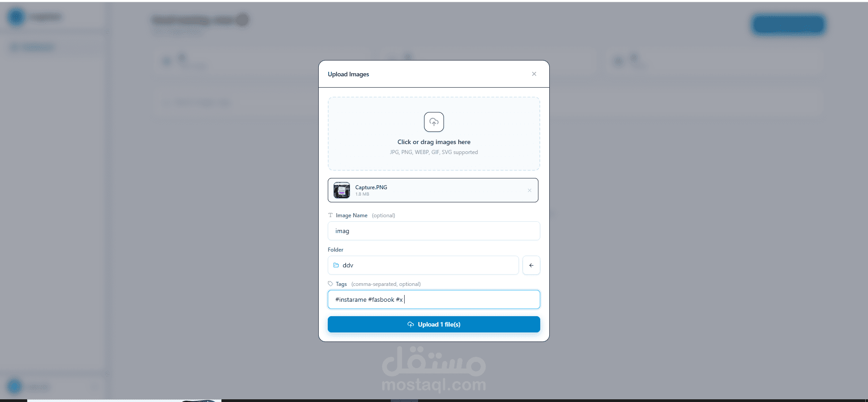Click the blurred app logo in the sidebar
Viewport: 868px width, 402px height.
coord(16,17)
